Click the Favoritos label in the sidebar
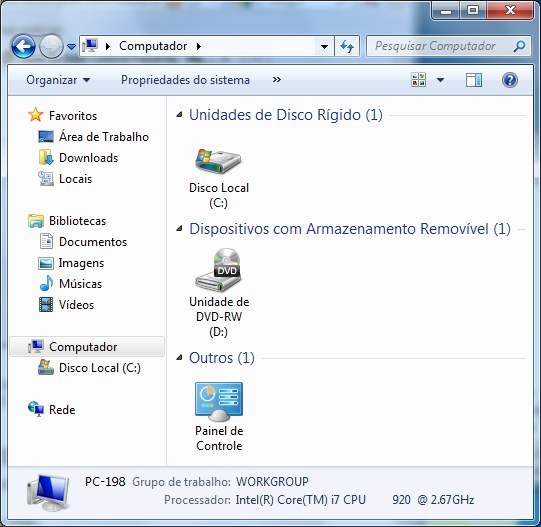This screenshot has width=541, height=527. coord(73,116)
